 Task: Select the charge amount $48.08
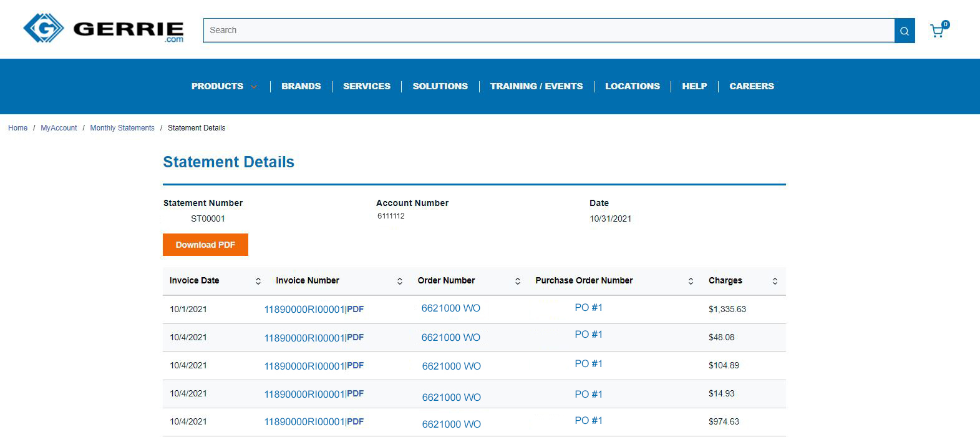click(722, 337)
